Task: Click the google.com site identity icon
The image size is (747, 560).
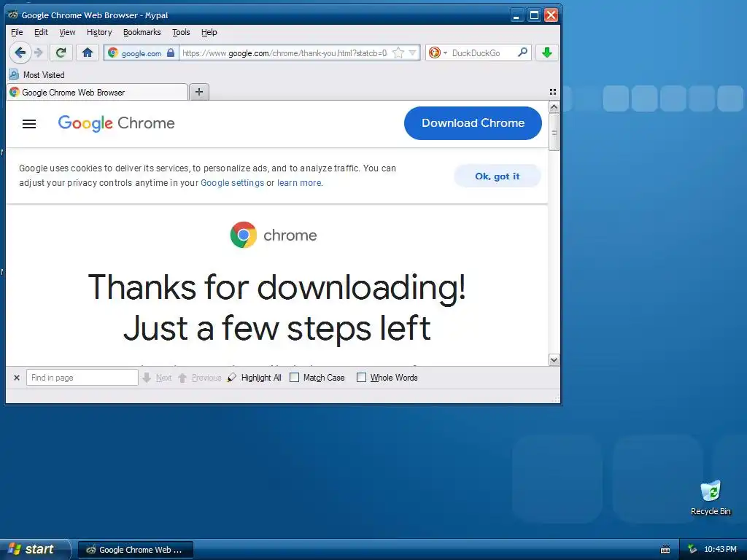Action: (x=113, y=52)
